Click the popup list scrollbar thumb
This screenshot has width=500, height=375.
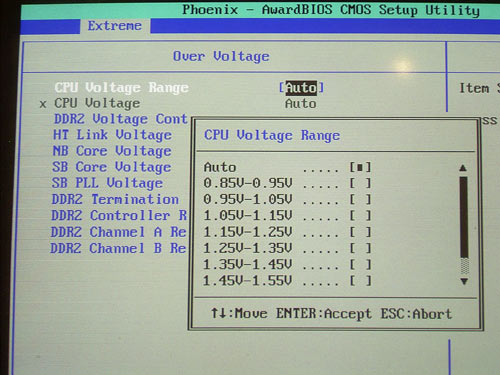tap(464, 217)
